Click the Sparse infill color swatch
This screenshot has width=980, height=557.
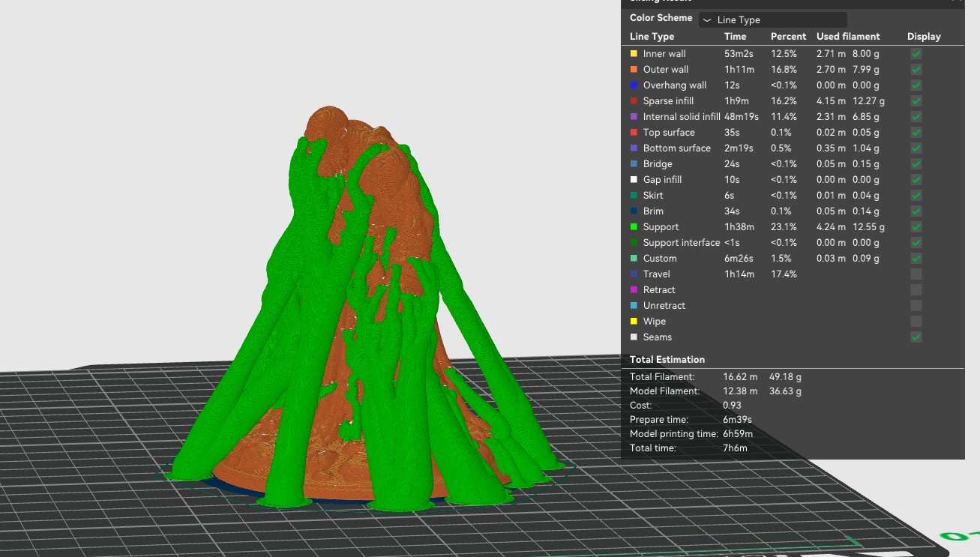634,101
